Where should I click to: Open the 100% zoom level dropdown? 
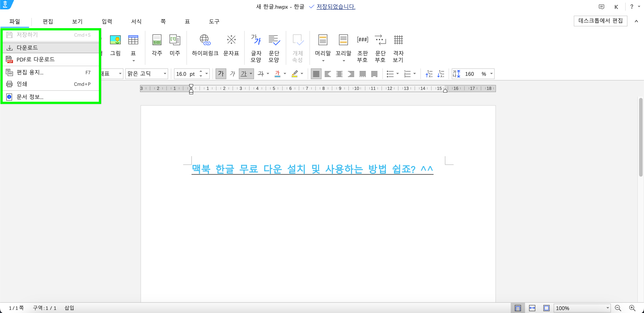click(607, 308)
